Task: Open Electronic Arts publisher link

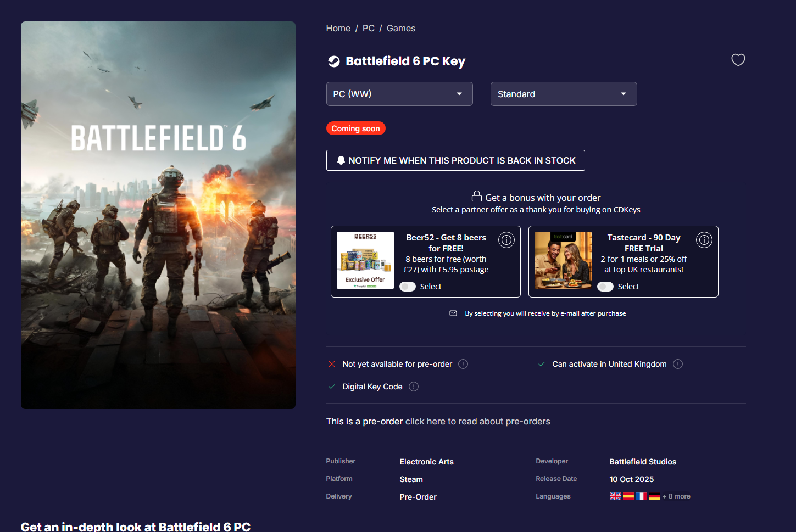Action: point(427,462)
